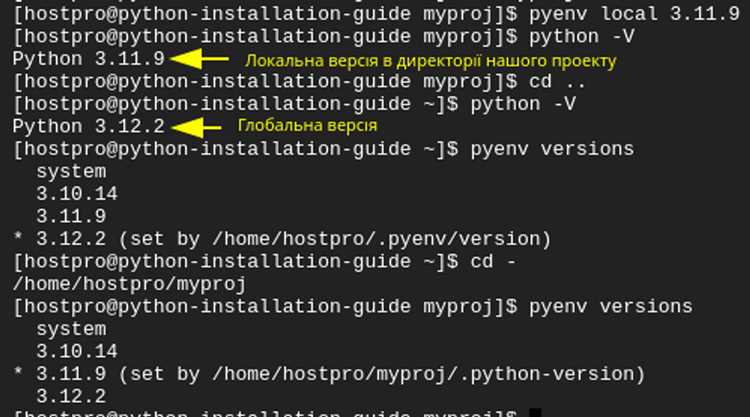
Task: Click the yellow arrow pointing at Python 3.12.2
Action: [196, 128]
